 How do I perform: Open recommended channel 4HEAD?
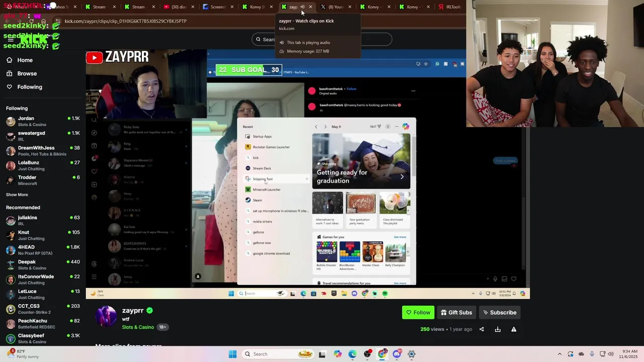(43, 250)
